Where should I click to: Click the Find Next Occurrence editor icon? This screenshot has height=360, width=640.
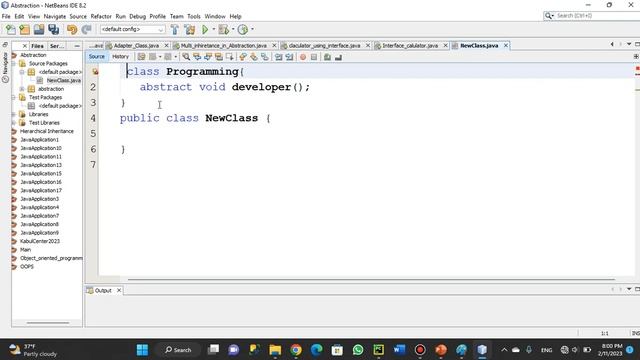point(208,57)
